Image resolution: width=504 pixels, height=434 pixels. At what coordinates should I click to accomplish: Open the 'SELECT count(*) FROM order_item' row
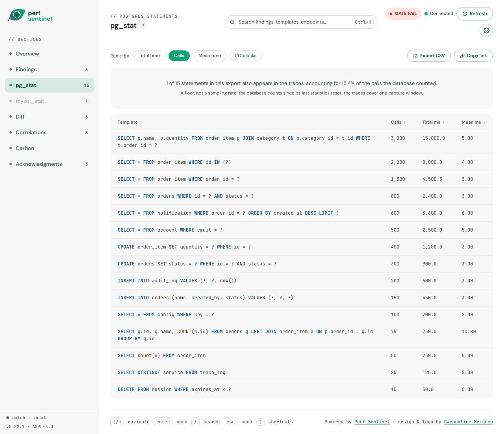click(302, 356)
